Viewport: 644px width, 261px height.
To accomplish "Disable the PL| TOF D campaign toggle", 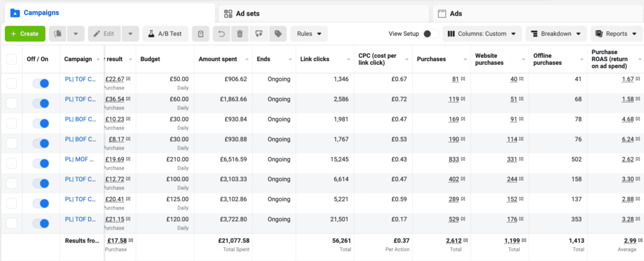I will click(x=41, y=223).
